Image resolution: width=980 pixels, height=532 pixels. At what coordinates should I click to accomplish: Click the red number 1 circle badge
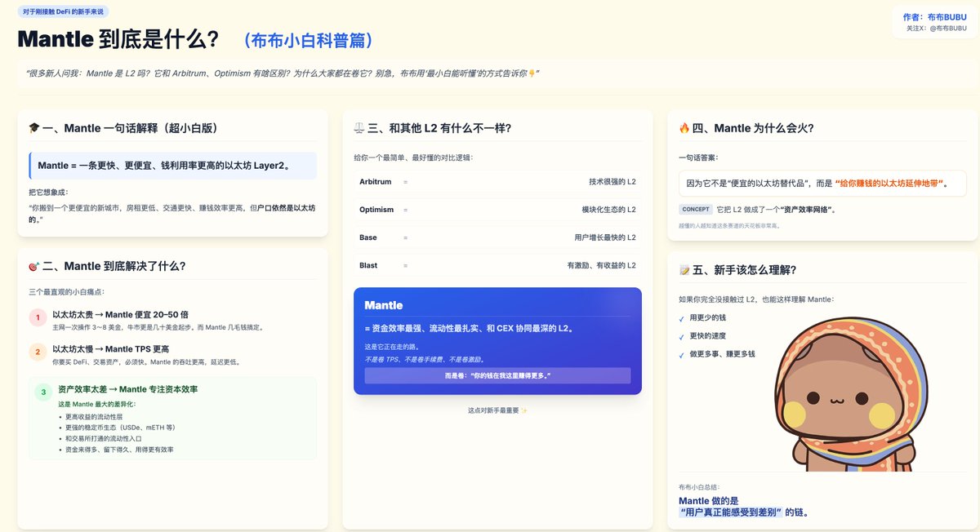(38, 318)
